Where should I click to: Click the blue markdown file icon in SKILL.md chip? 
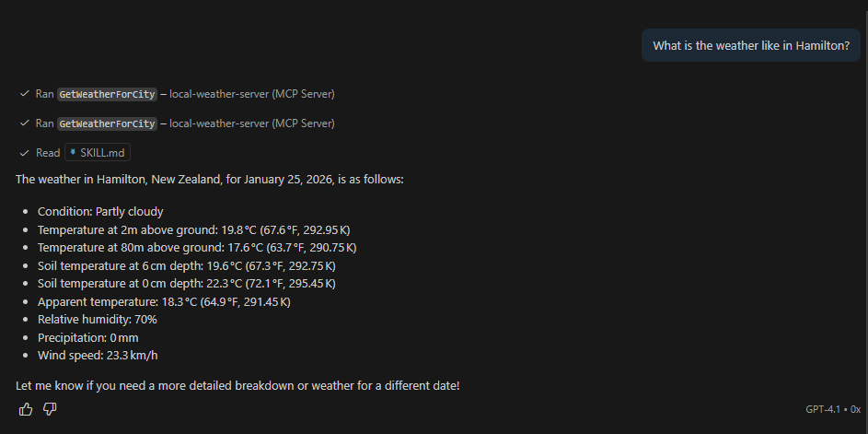[74, 153]
